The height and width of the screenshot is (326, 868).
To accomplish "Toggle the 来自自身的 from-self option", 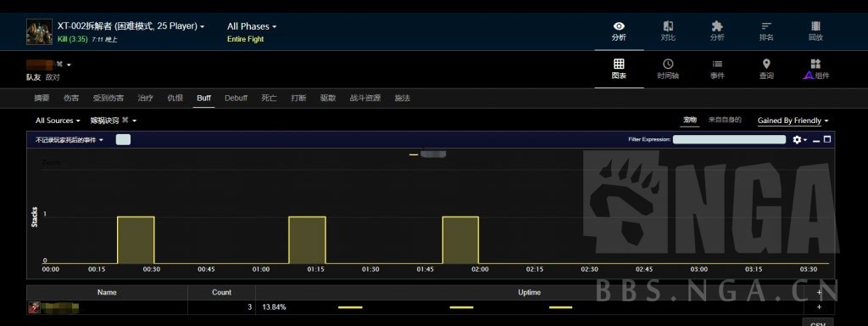I will tap(725, 120).
